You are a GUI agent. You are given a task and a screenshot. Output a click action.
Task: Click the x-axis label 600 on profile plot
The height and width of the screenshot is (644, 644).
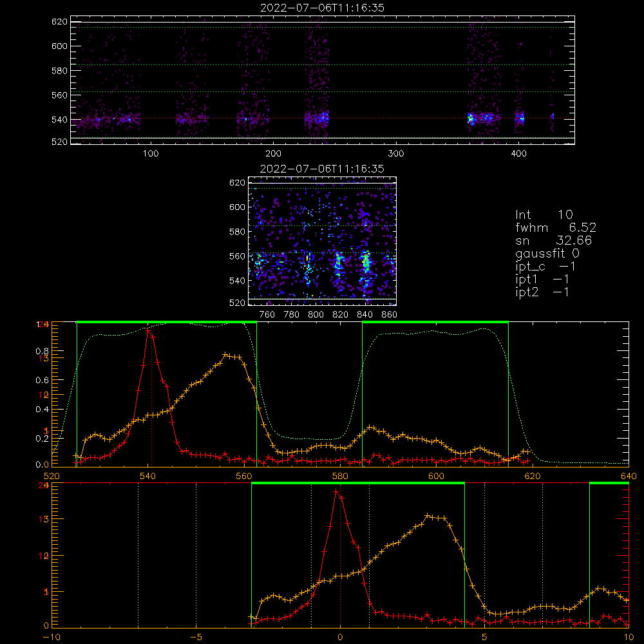[x=436, y=477]
